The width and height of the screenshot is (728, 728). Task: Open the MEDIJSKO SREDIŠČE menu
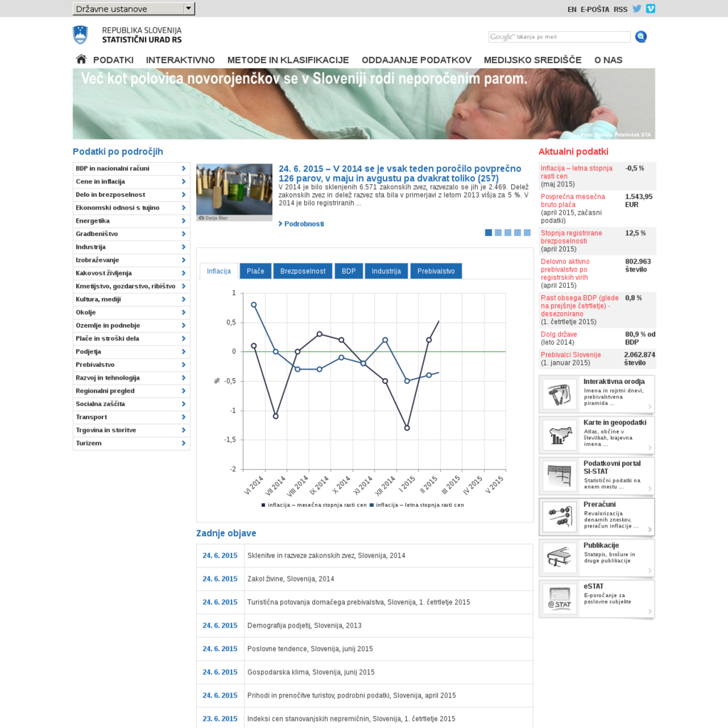(x=533, y=60)
